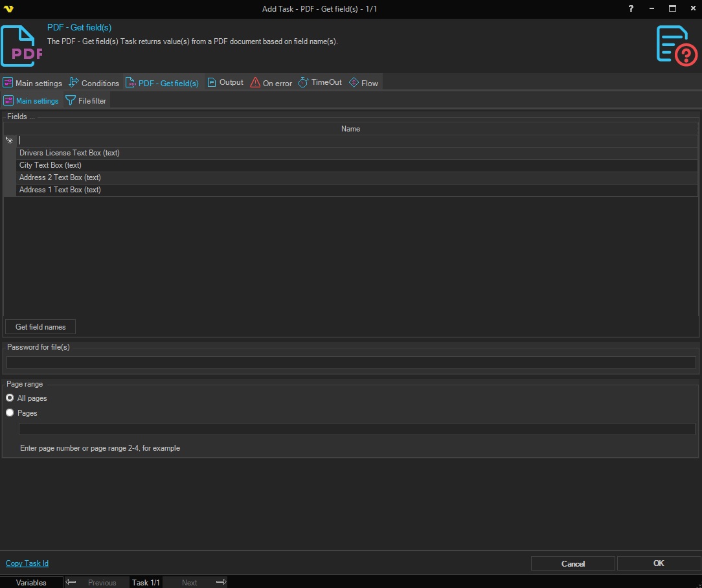Open the File filter sub-tab

point(86,101)
